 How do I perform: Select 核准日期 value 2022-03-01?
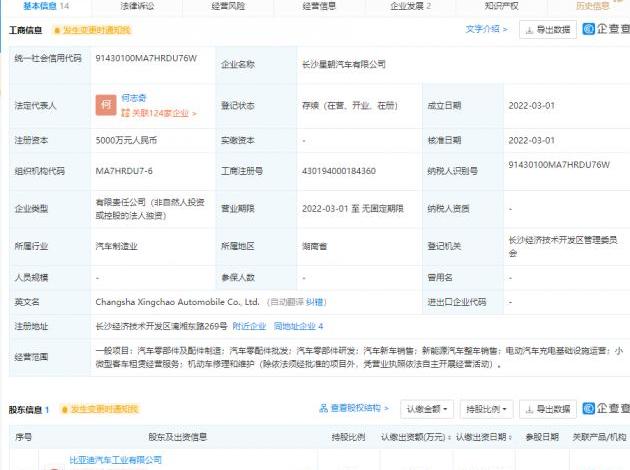click(x=532, y=140)
